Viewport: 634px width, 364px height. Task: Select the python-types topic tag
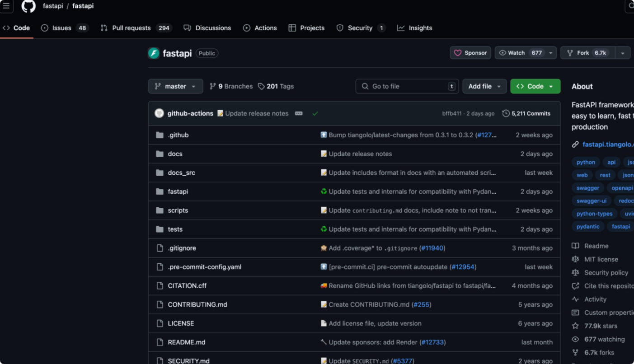click(594, 214)
